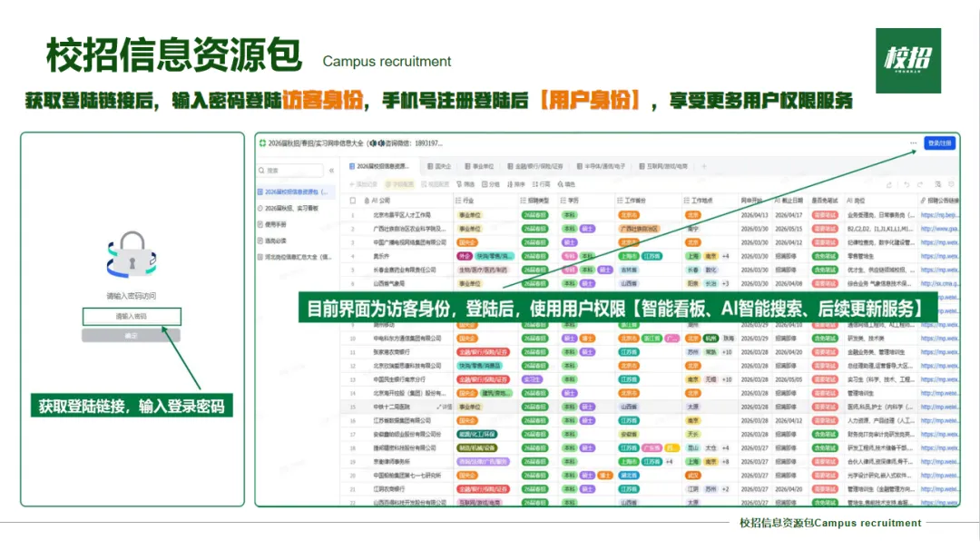
Task: Click the sidebar search box
Action: (x=290, y=170)
